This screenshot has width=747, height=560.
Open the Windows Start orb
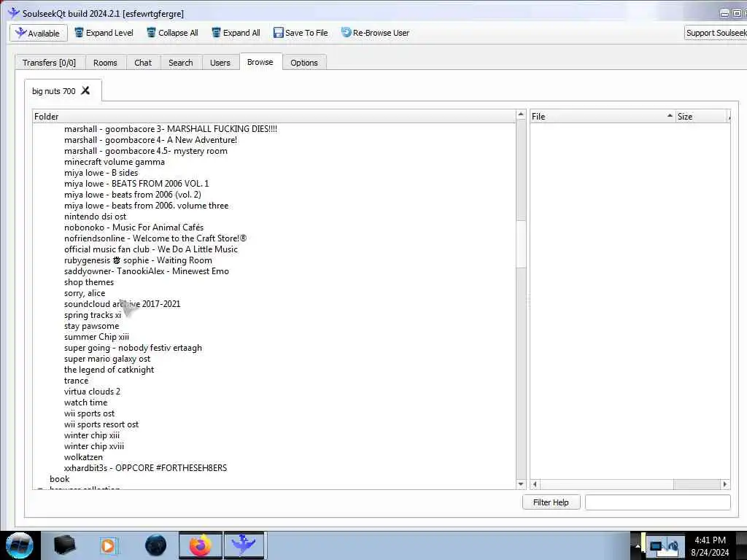click(x=20, y=545)
